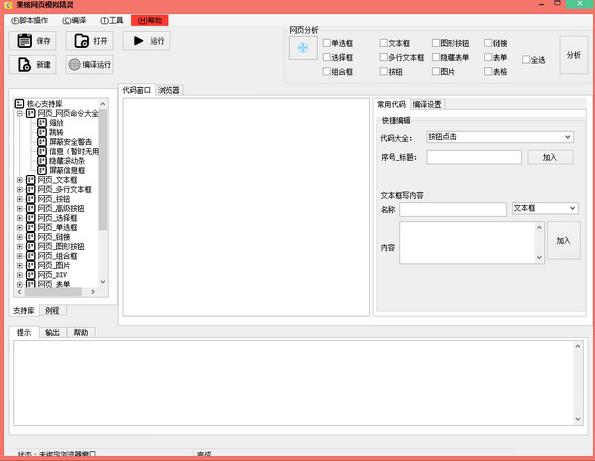Open the (H)帮助 menu
595x461 pixels.
coord(150,20)
